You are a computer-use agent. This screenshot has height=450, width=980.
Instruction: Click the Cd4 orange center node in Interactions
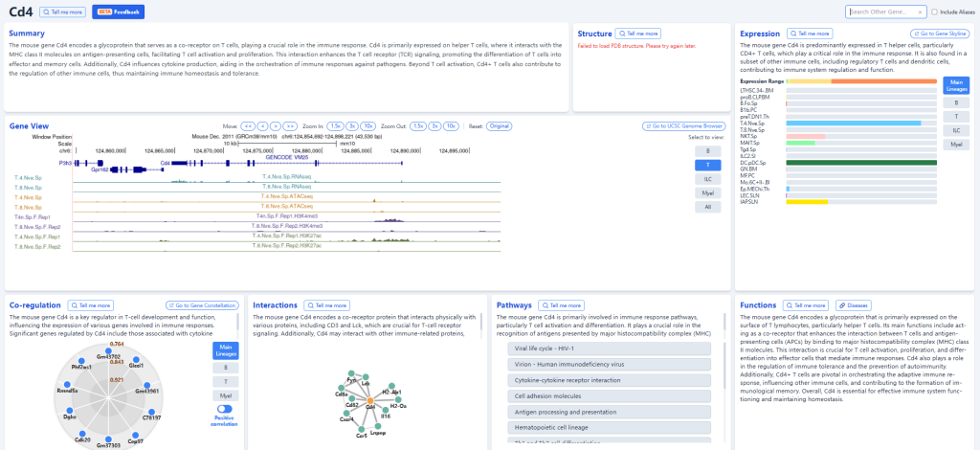click(370, 400)
